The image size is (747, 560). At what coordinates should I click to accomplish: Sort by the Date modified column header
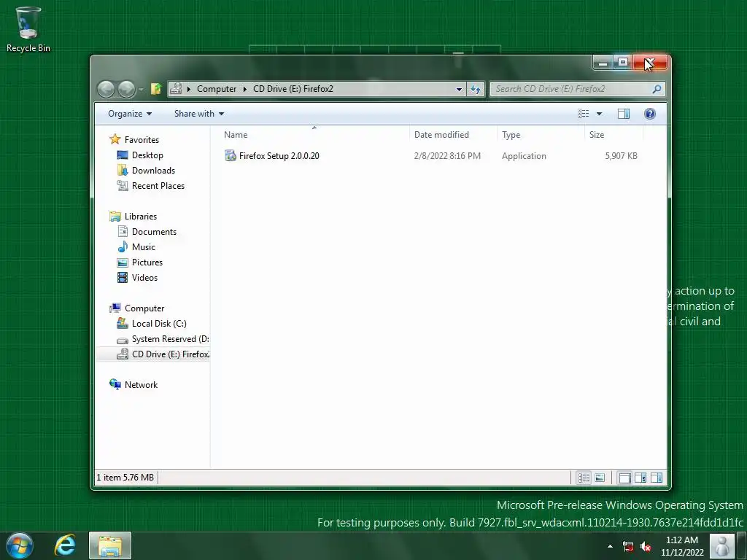point(453,135)
